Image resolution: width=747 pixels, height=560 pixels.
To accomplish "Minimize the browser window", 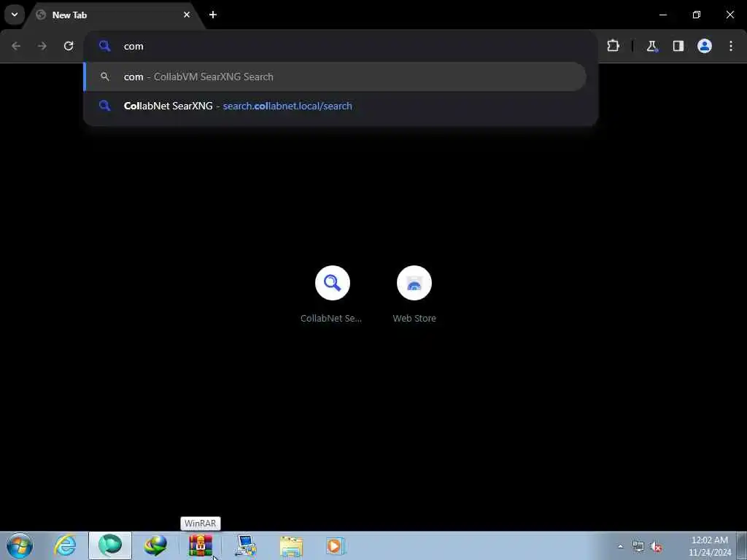I will (663, 15).
